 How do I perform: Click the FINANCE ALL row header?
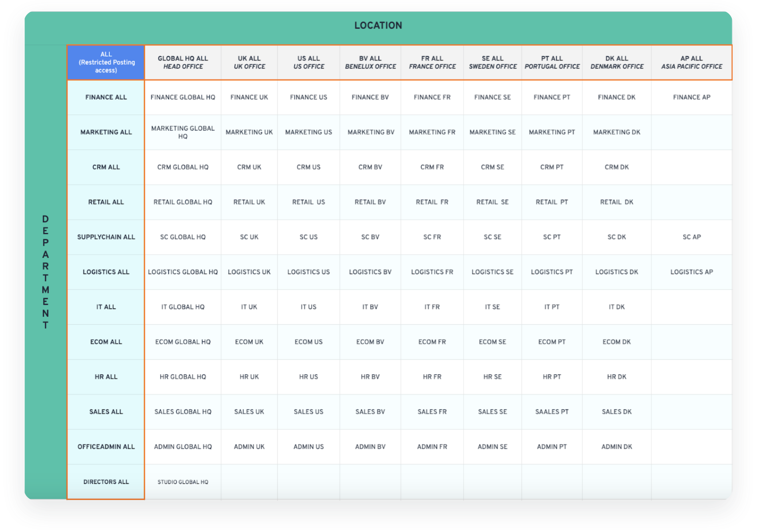(106, 97)
